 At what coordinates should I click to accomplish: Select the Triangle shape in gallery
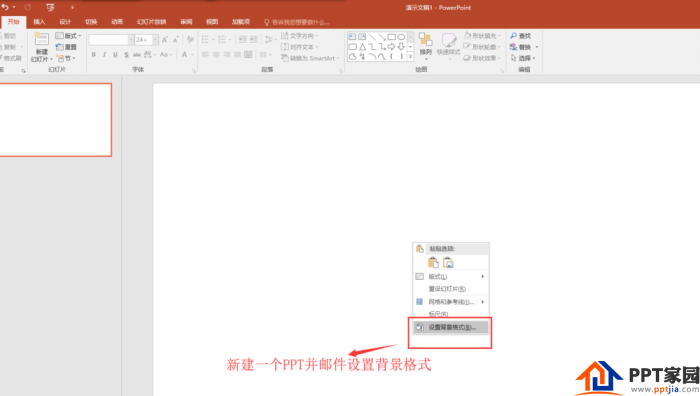362,46
